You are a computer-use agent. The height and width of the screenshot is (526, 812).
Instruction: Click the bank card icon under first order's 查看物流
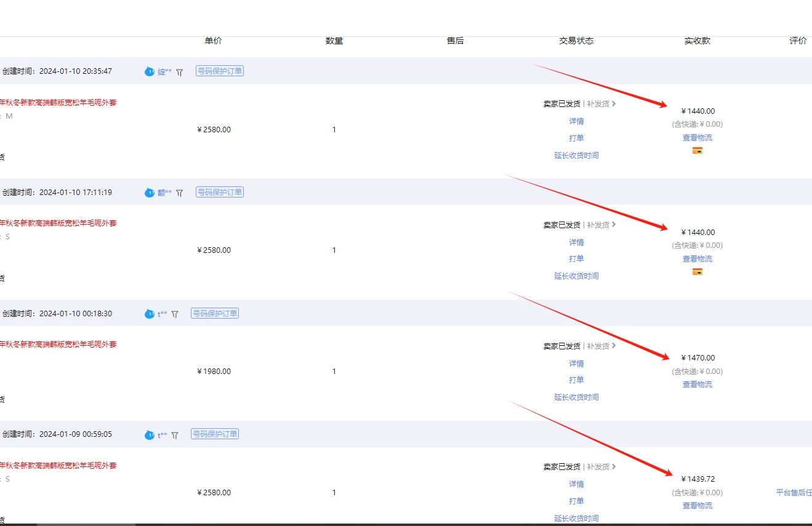(x=697, y=149)
